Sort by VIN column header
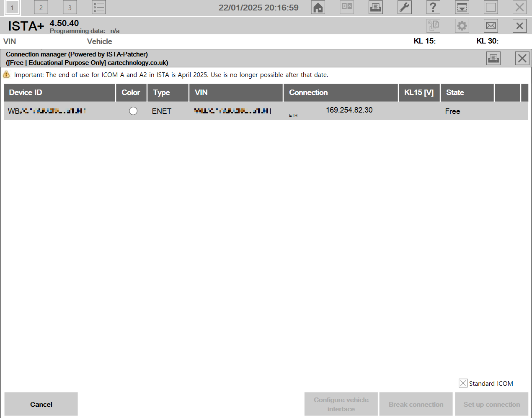The height and width of the screenshot is (418, 532). click(x=236, y=92)
